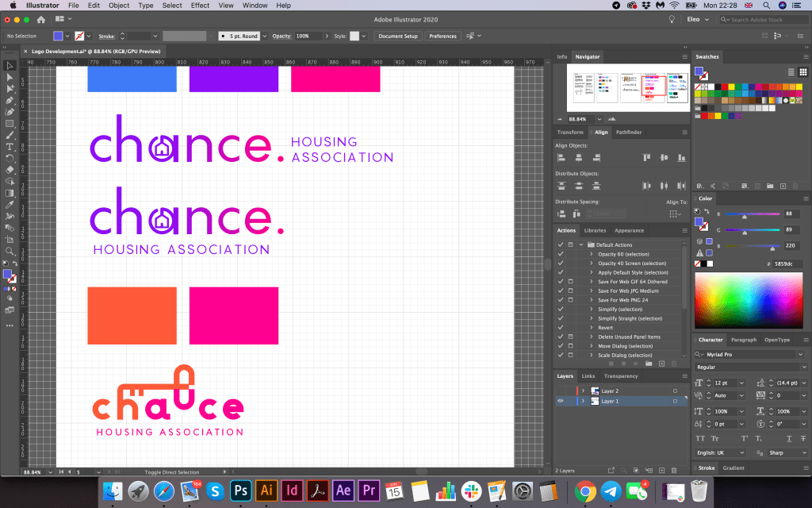Toggle checkmark for Revert action
Image resolution: width=812 pixels, height=508 pixels.
coord(561,328)
